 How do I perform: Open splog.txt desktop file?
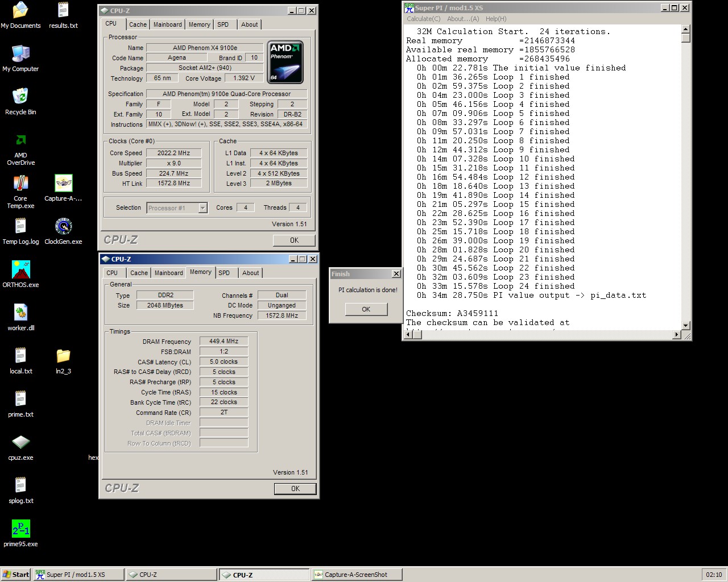[20, 490]
